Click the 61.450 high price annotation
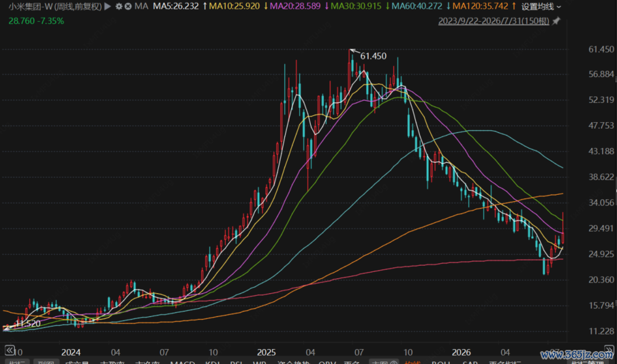 pyautogui.click(x=373, y=56)
